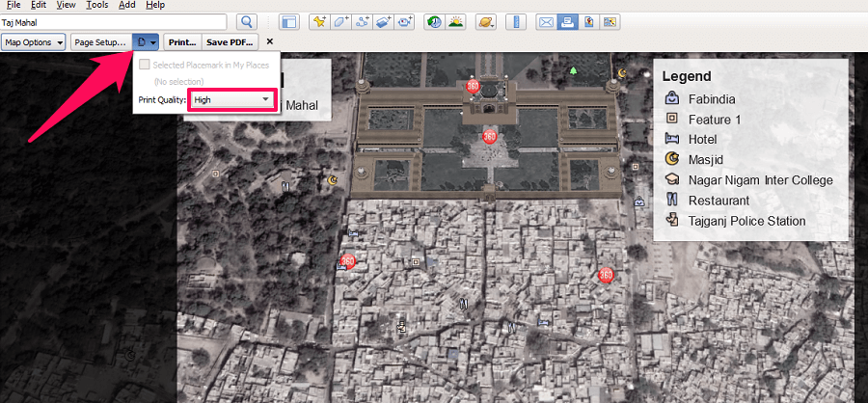Click the Email envelope icon
Image resolution: width=868 pixels, height=403 pixels.
546,21
